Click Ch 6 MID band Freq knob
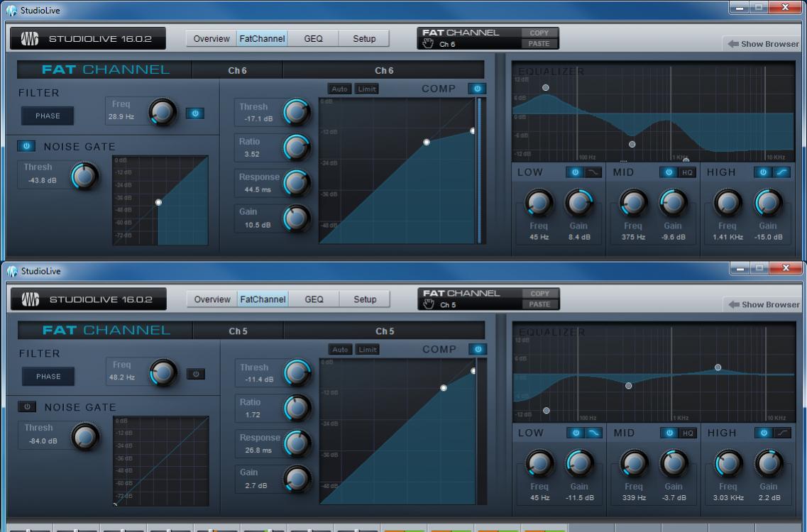The width and height of the screenshot is (807, 532). click(633, 204)
